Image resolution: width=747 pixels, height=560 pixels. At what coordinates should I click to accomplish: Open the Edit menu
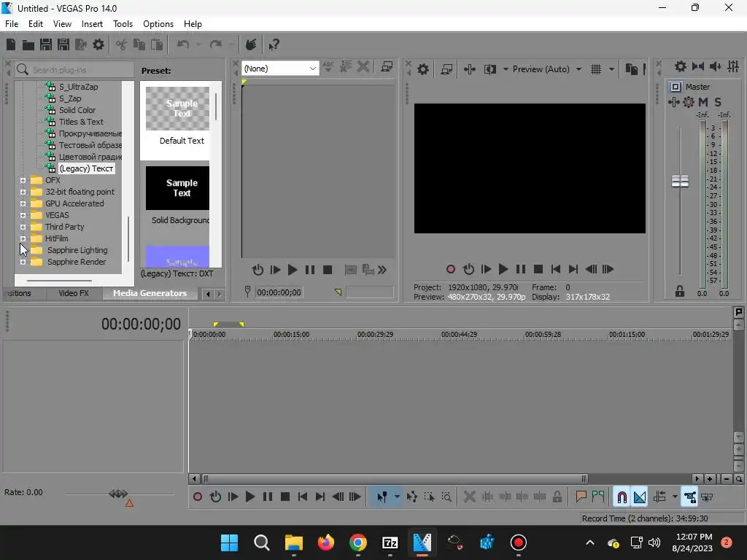click(x=35, y=24)
